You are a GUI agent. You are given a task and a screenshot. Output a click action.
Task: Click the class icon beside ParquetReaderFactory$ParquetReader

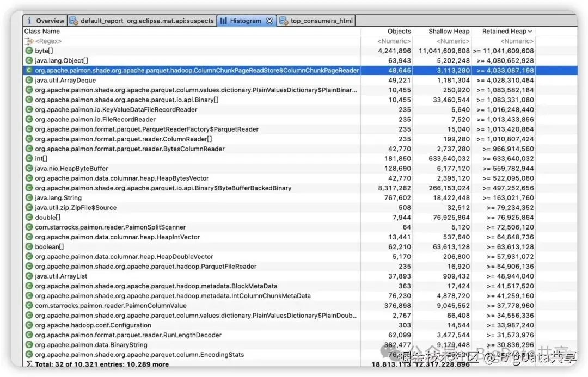(29, 129)
